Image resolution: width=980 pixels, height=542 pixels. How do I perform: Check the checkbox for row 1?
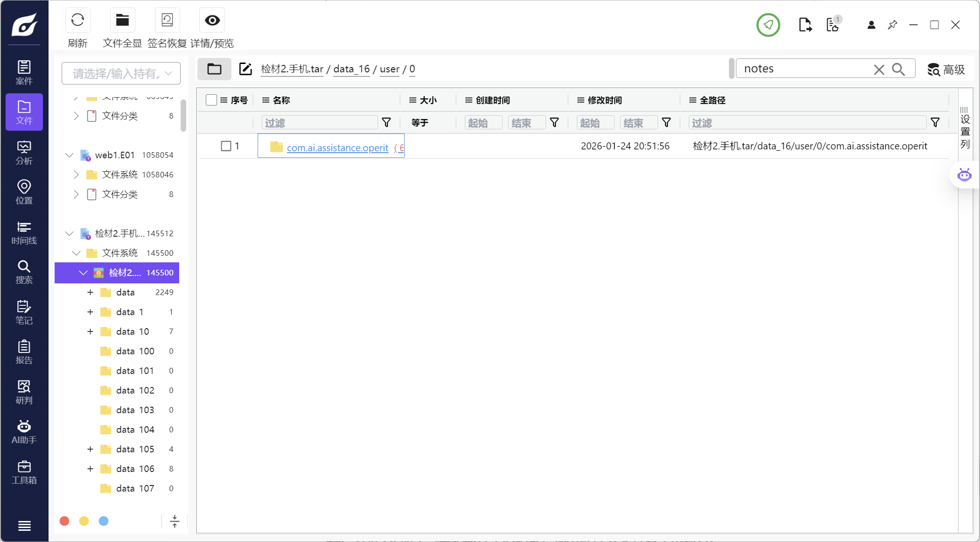point(226,146)
